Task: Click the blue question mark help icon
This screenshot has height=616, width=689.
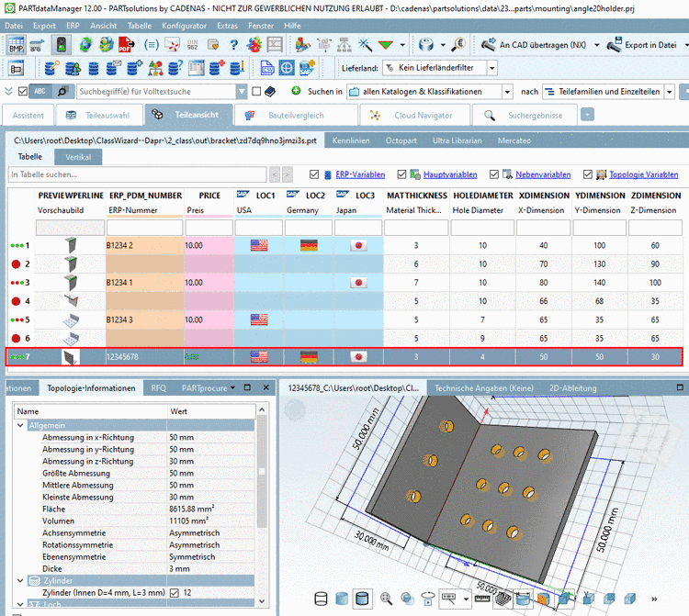Action: [233, 45]
